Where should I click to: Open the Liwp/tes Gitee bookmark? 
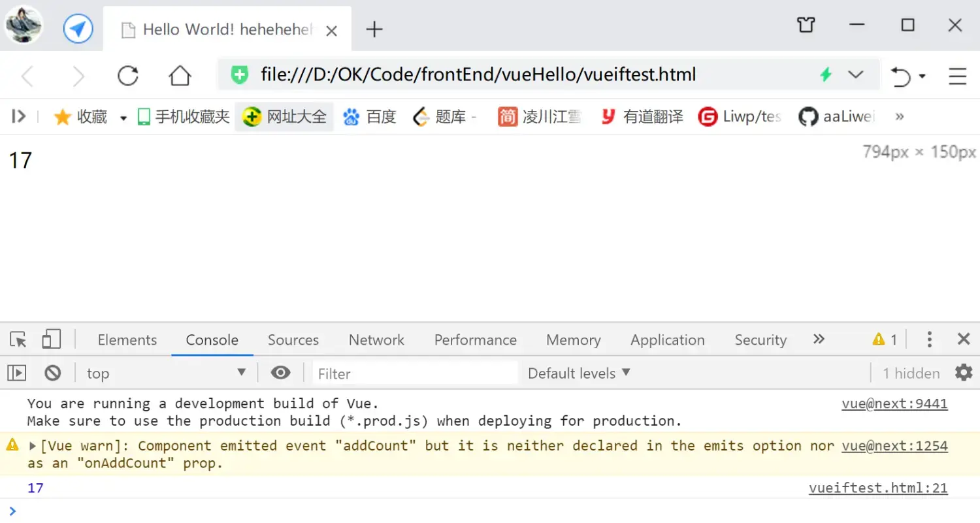tap(740, 117)
